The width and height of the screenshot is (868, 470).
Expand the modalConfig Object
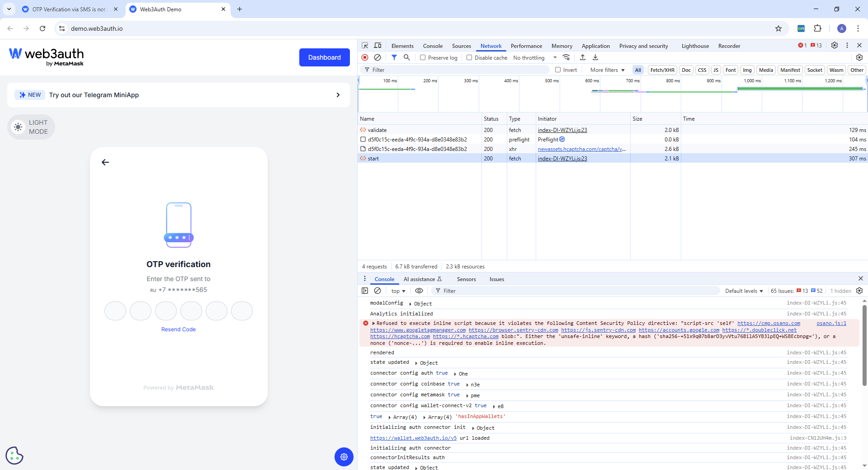point(410,304)
